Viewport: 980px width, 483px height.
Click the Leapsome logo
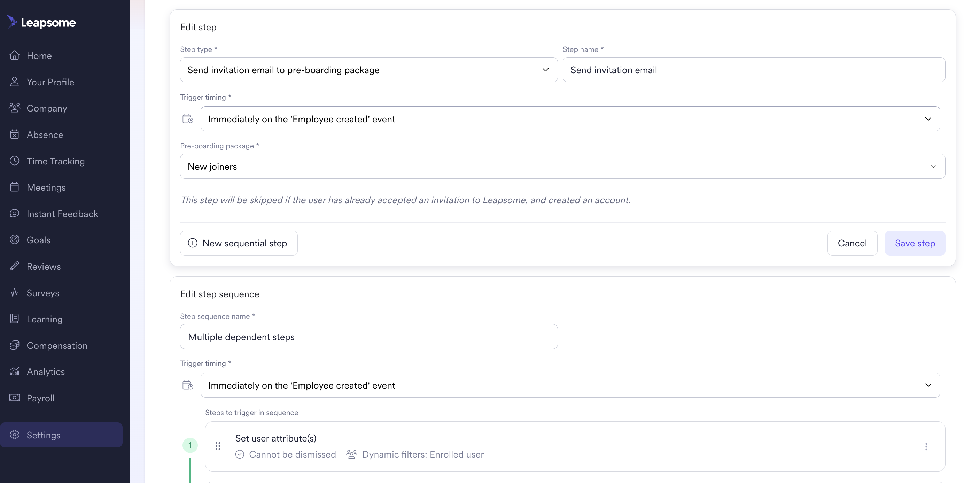point(41,22)
